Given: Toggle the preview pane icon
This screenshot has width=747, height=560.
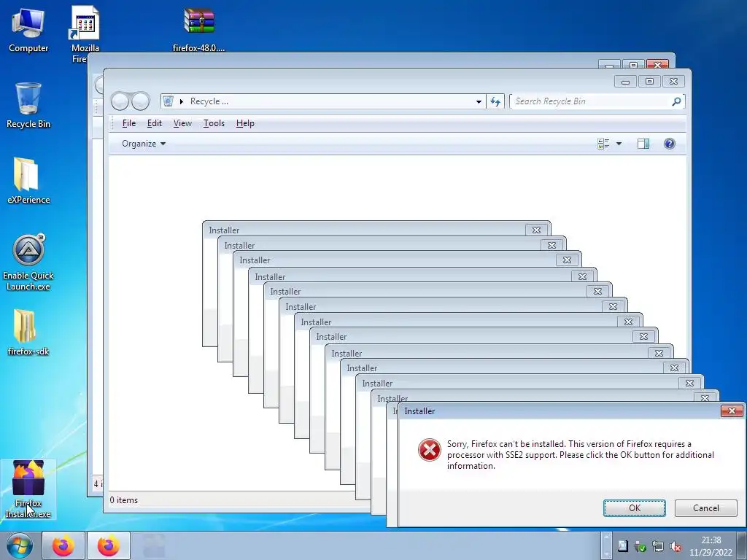Looking at the screenshot, I should click(x=643, y=144).
